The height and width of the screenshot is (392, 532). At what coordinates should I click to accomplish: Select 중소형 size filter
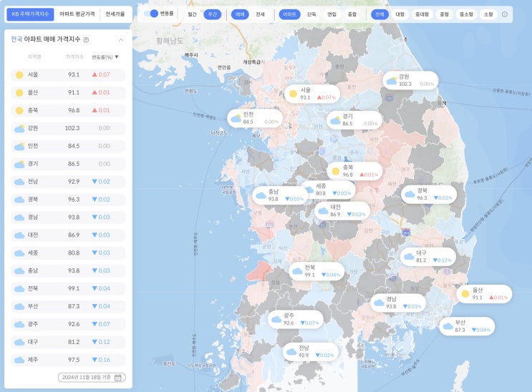point(466,14)
